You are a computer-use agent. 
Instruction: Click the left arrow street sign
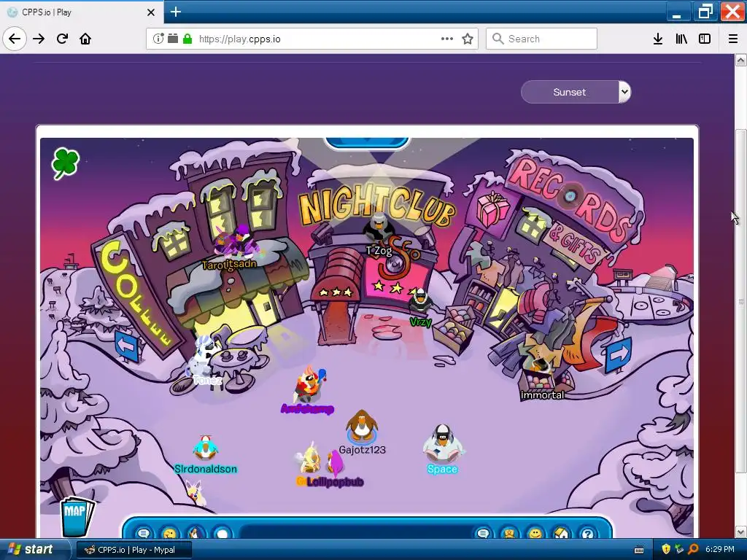pos(127,346)
